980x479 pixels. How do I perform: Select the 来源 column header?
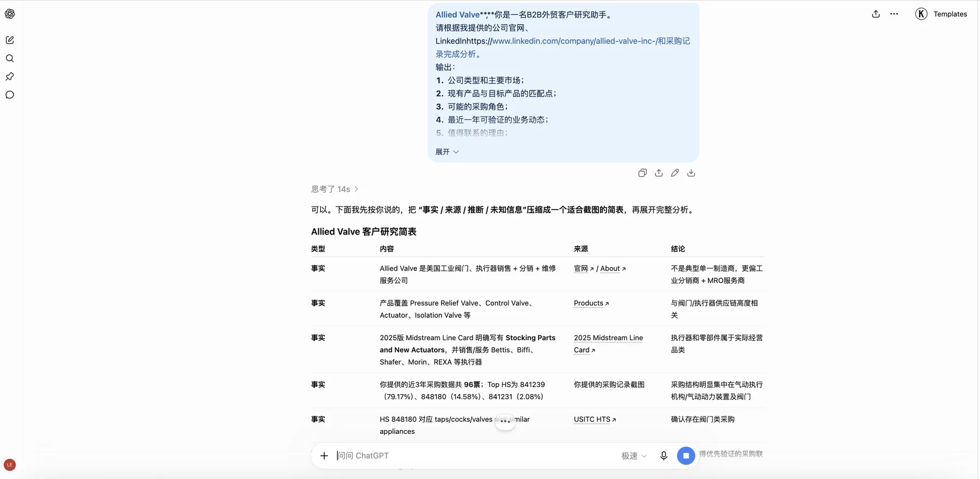tap(581, 249)
